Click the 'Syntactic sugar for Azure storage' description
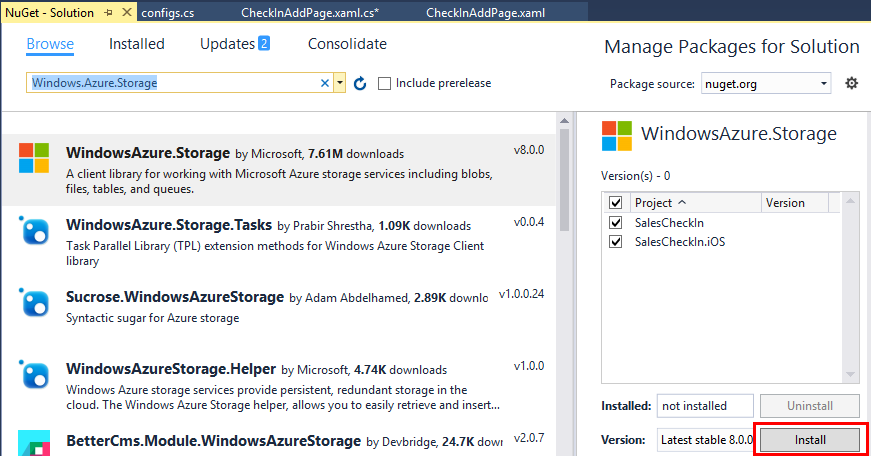871x456 pixels. (153, 318)
